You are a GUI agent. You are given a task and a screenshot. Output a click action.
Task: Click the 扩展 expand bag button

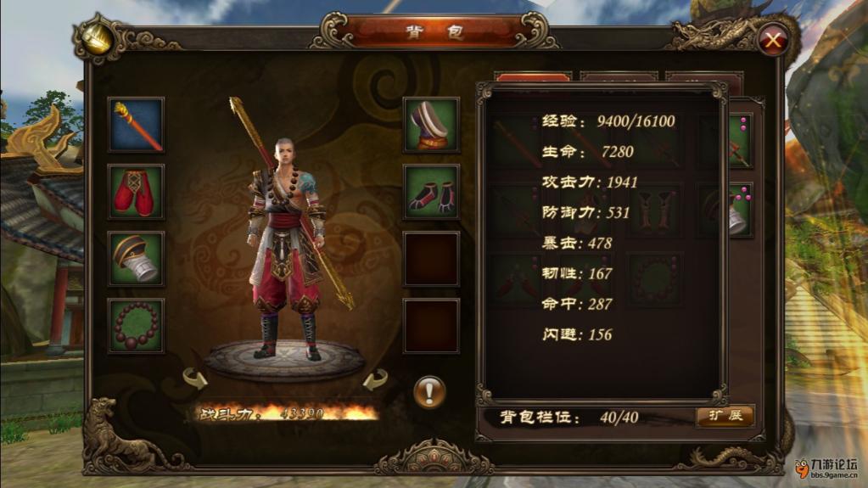pyautogui.click(x=725, y=416)
